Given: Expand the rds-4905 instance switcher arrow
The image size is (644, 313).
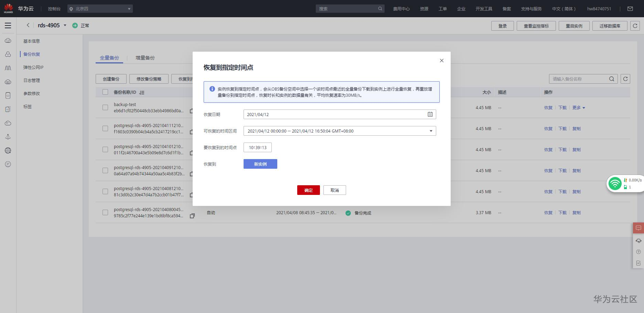Looking at the screenshot, I should tap(65, 25).
